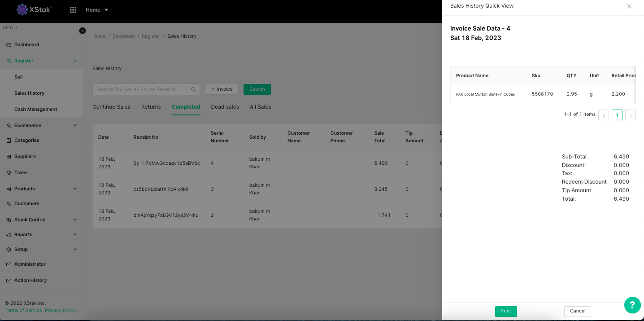Go to previous page arrow in pagination

coord(604,115)
